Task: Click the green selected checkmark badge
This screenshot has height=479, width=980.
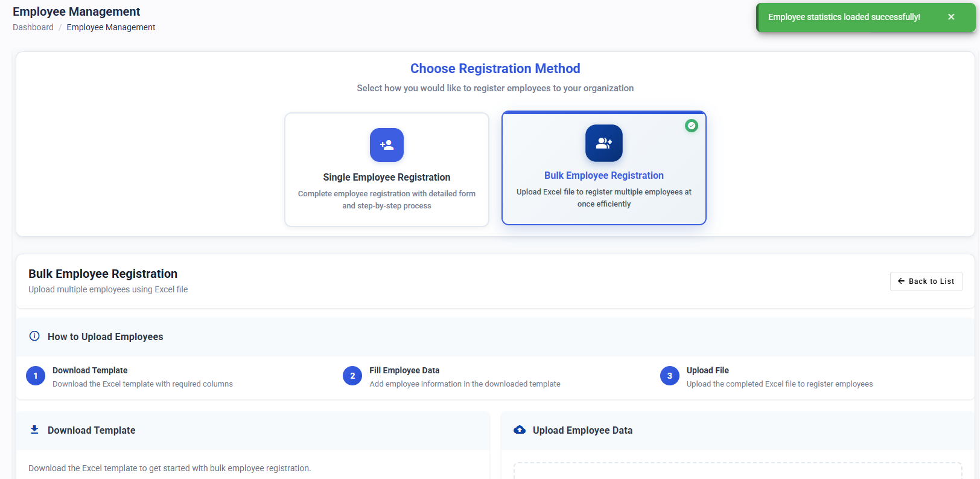Action: 692,126
